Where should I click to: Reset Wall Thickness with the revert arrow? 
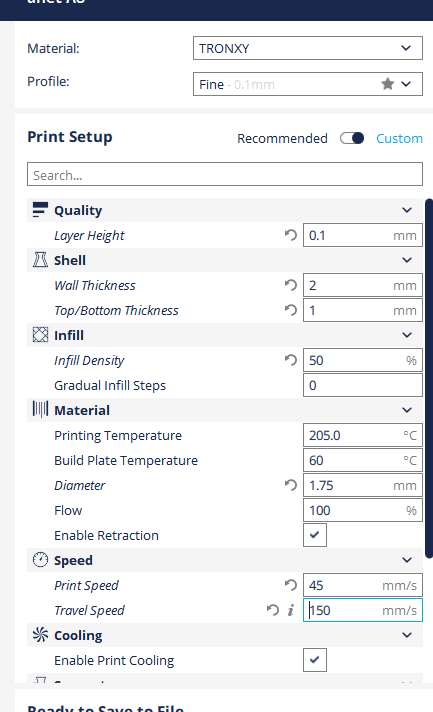pyautogui.click(x=290, y=285)
